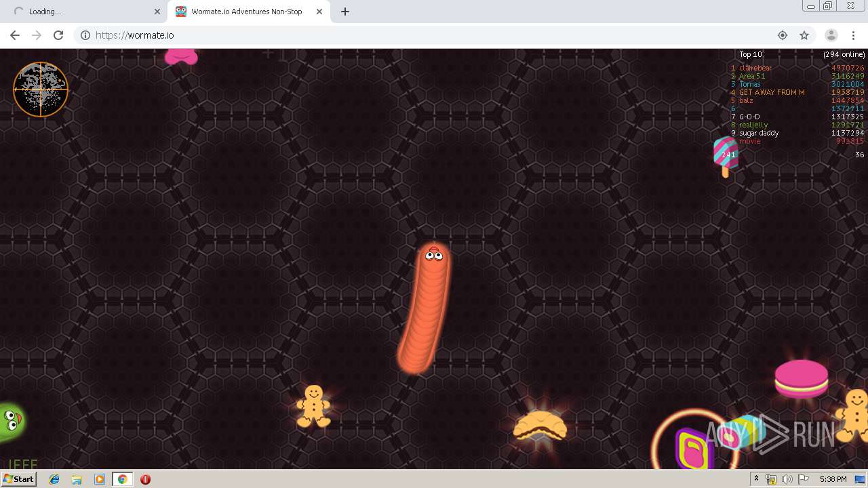Click the browser forward arrow

click(37, 35)
